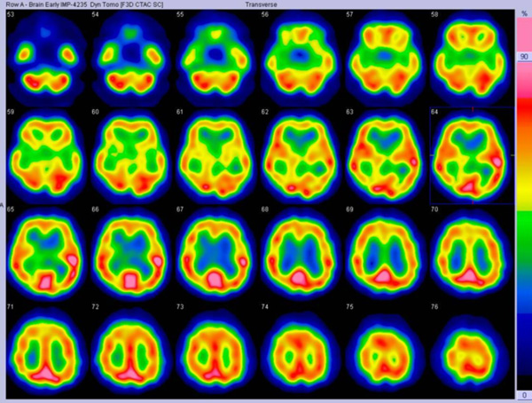The image size is (532, 403).
Task: Pick transverse slice 61
Action: coord(214,156)
